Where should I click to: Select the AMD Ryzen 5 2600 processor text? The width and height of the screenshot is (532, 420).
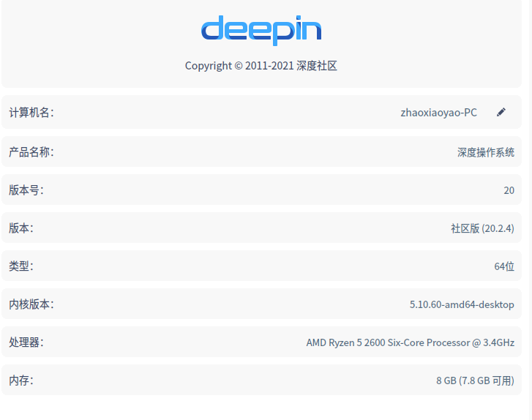pyautogui.click(x=411, y=342)
